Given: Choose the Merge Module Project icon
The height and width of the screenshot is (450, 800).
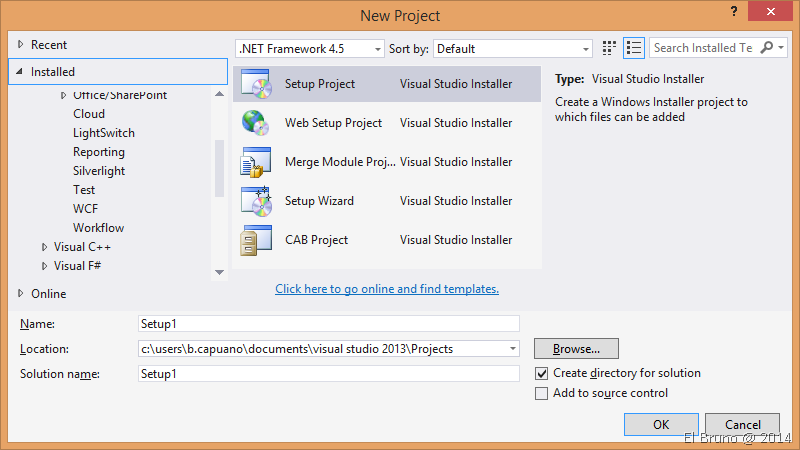Looking at the screenshot, I should click(256, 162).
